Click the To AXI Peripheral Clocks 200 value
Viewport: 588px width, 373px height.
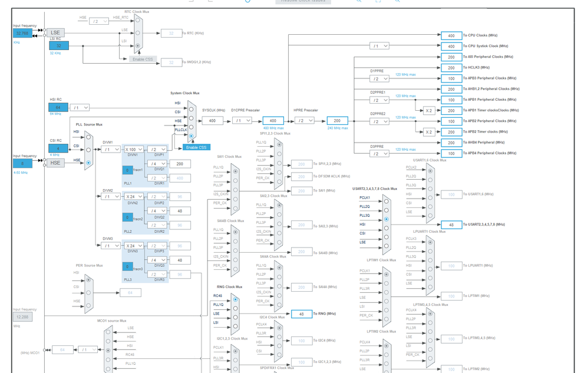tap(451, 57)
